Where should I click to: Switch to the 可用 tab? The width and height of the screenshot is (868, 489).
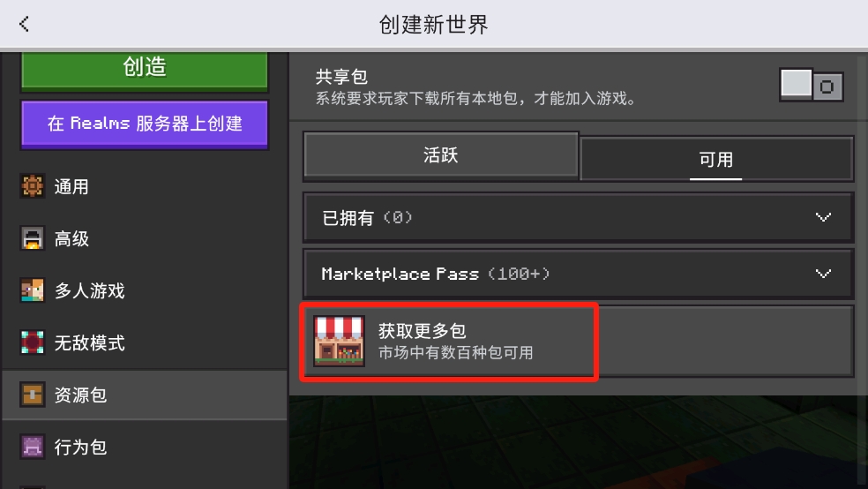point(715,159)
